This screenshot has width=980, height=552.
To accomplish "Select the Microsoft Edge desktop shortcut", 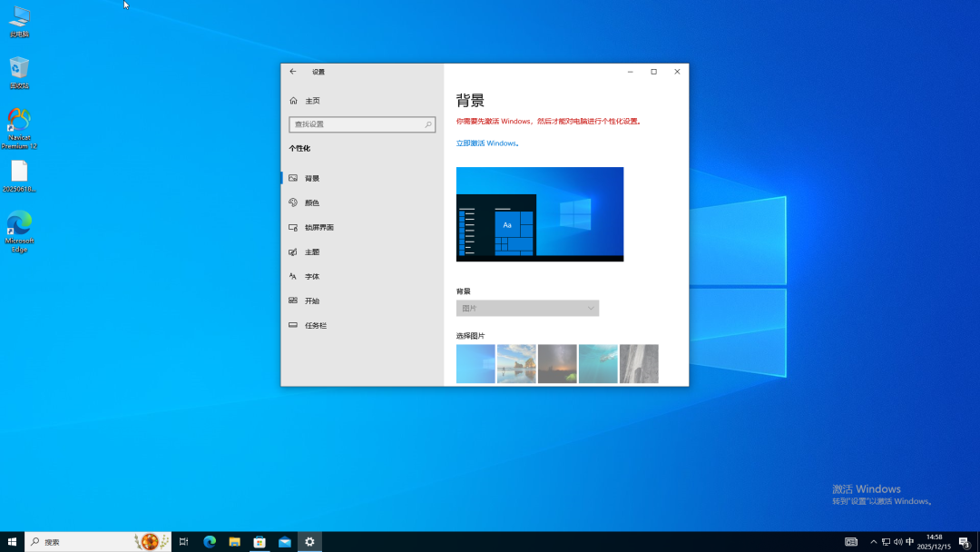I will tap(19, 232).
